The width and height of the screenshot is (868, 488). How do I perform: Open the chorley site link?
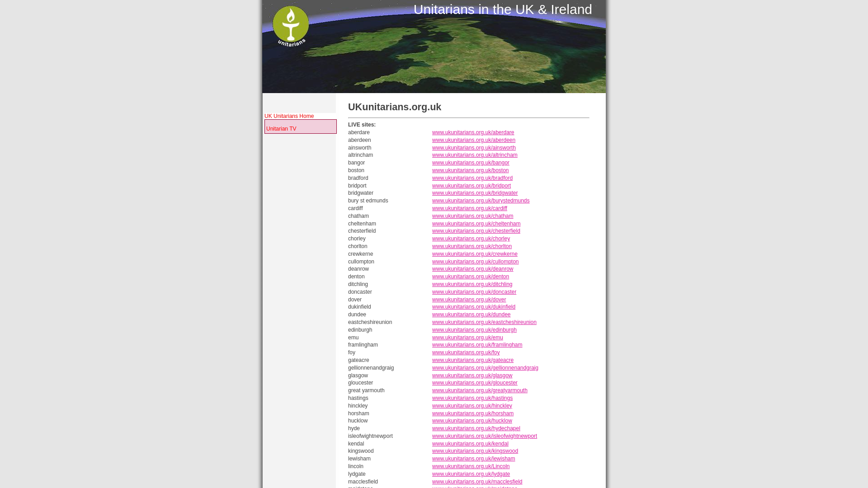[471, 239]
